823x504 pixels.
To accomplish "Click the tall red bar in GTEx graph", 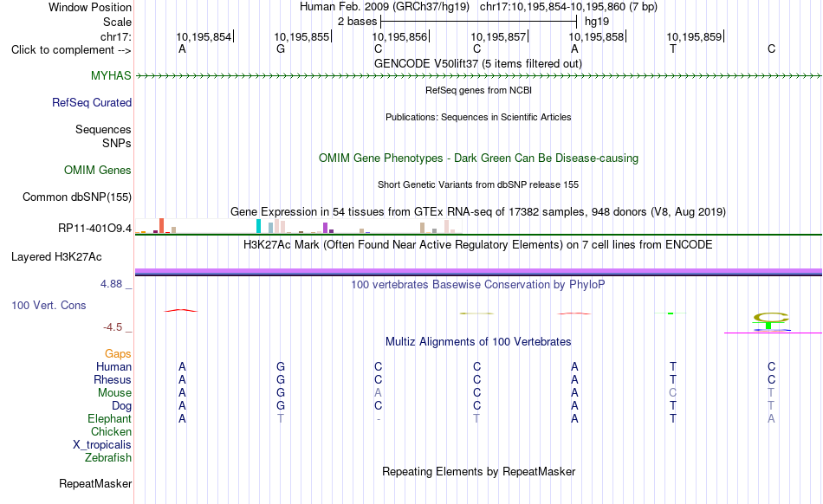I will pos(162,225).
